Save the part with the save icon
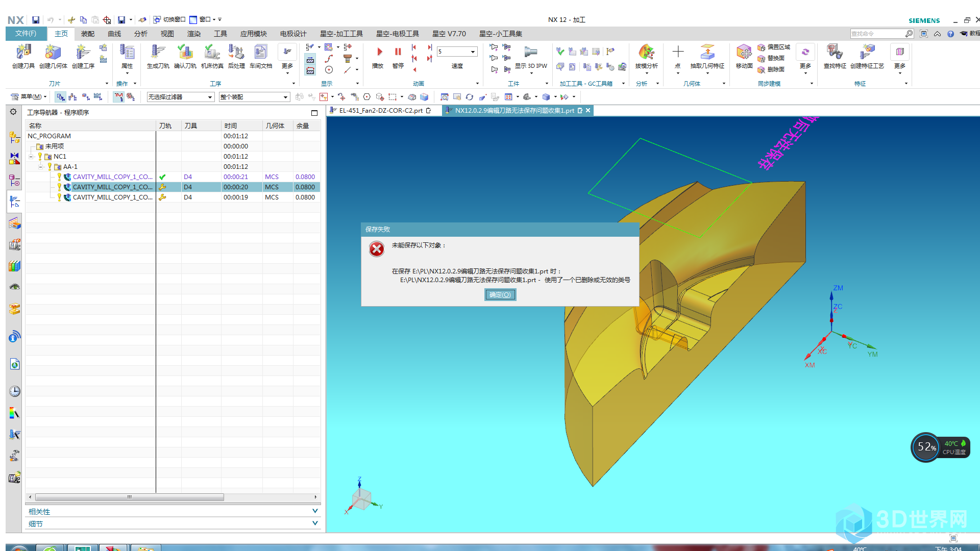This screenshot has height=551, width=980. coord(36,20)
